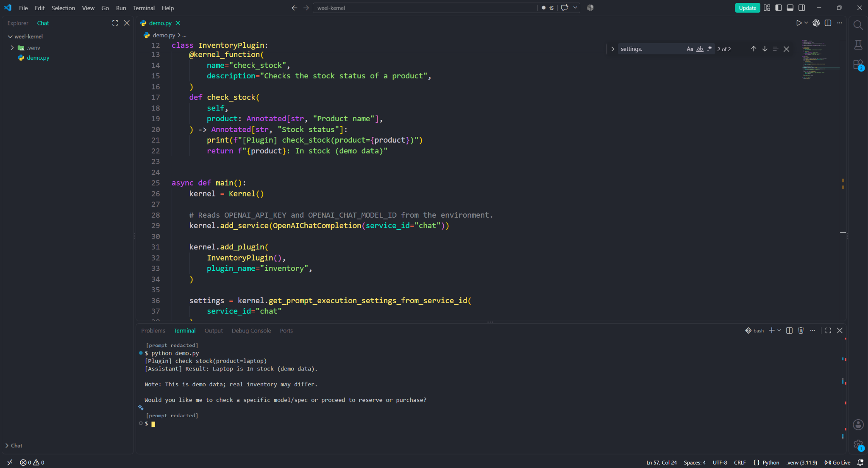Open the Terminal menu
Viewport: 868px width, 468px height.
144,8
